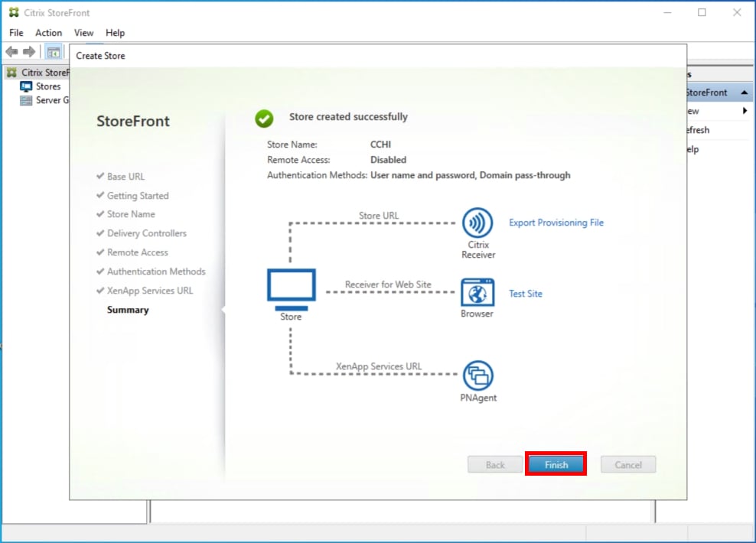Click the Store URL diagram label
This screenshot has height=543, width=756.
coord(379,216)
